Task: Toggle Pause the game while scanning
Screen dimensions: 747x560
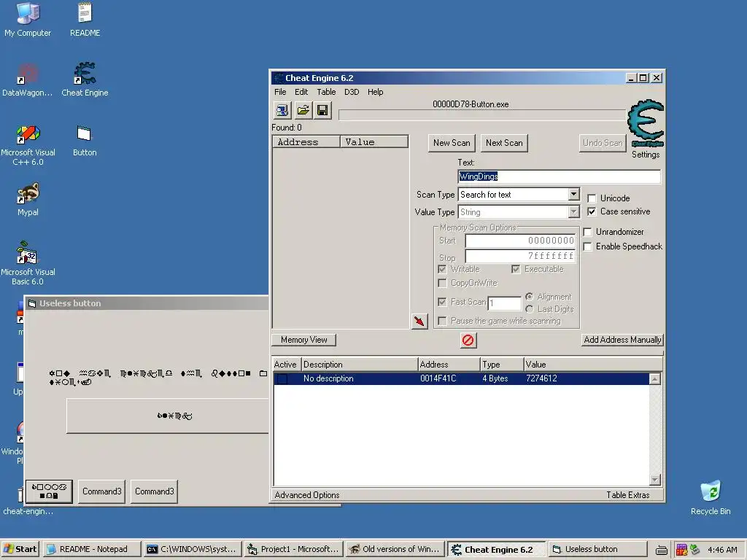Action: pos(442,321)
